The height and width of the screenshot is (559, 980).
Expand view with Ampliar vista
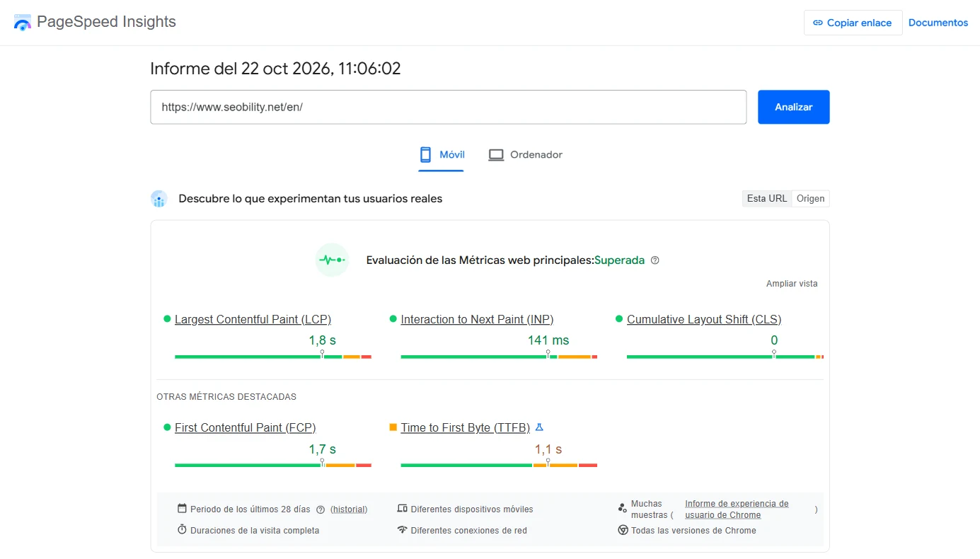pyautogui.click(x=792, y=284)
